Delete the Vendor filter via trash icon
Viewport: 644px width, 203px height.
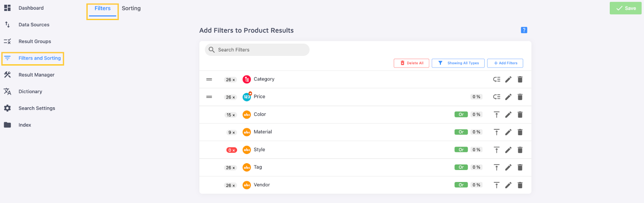(520, 185)
